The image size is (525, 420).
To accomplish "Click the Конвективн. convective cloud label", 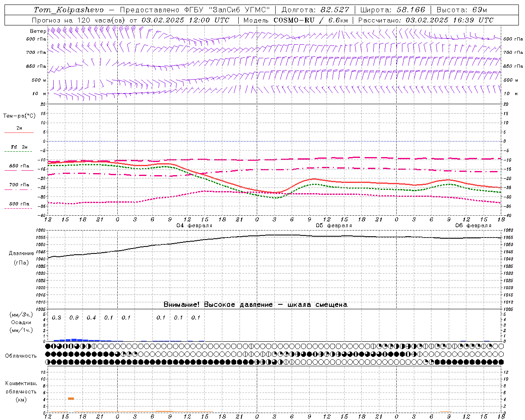I will [x=21, y=384].
